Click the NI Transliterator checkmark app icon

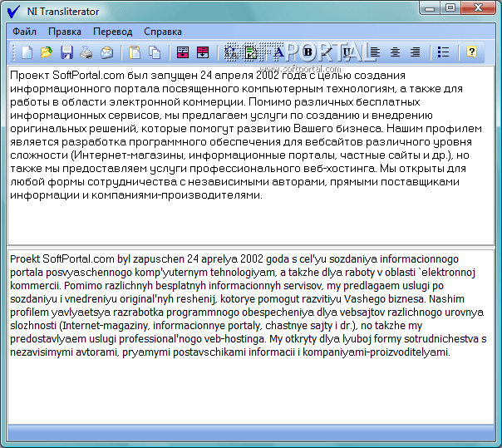pos(13,12)
